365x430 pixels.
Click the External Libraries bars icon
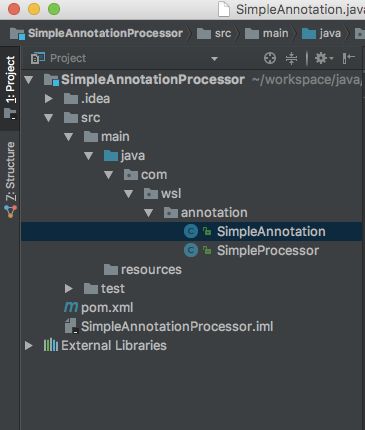(x=51, y=345)
